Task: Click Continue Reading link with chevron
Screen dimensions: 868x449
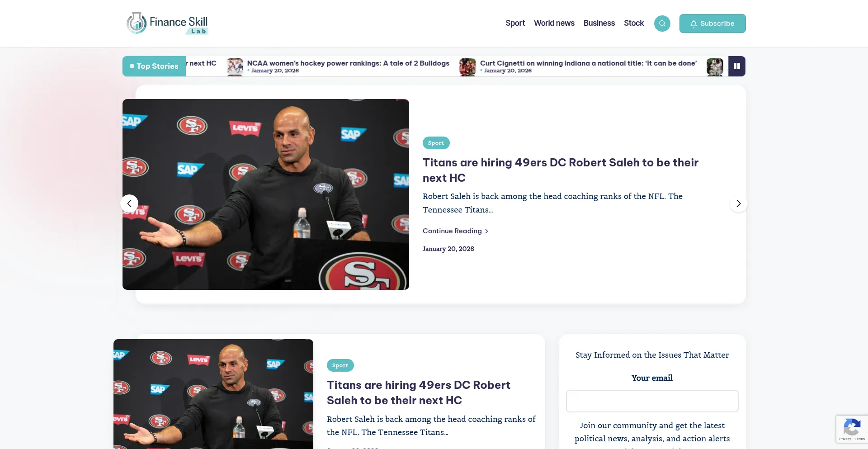Action: pos(455,231)
